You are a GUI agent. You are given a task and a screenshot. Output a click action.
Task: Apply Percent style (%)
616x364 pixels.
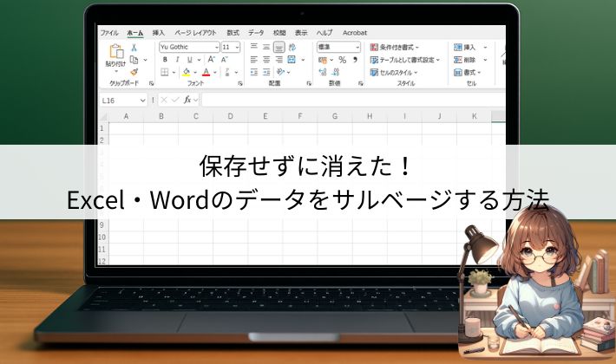pyautogui.click(x=343, y=60)
